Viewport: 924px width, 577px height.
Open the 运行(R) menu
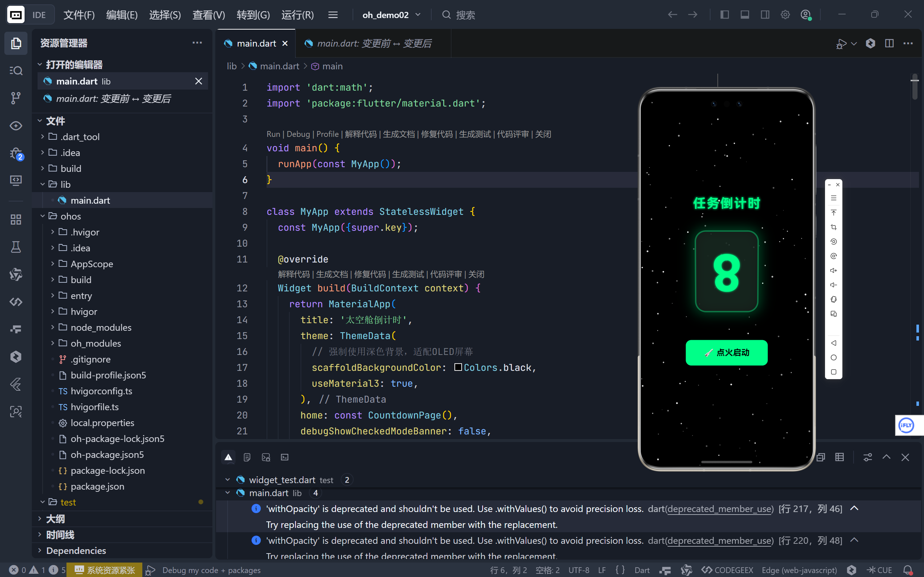pos(297,15)
